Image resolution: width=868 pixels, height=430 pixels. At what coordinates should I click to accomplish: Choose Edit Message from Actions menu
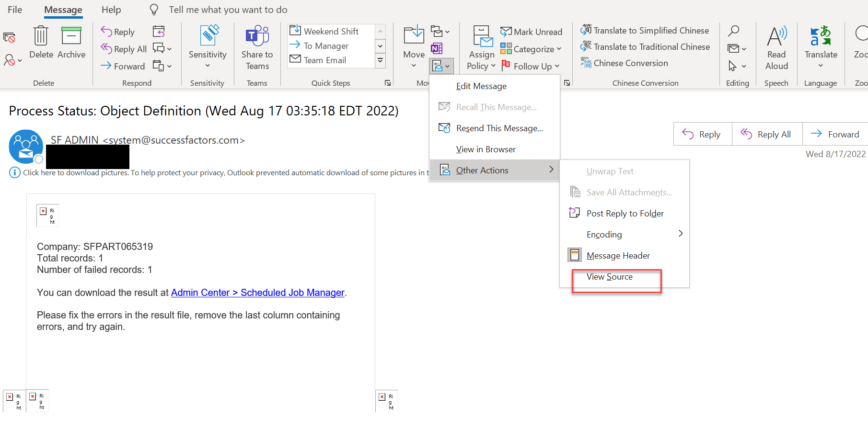[495, 86]
